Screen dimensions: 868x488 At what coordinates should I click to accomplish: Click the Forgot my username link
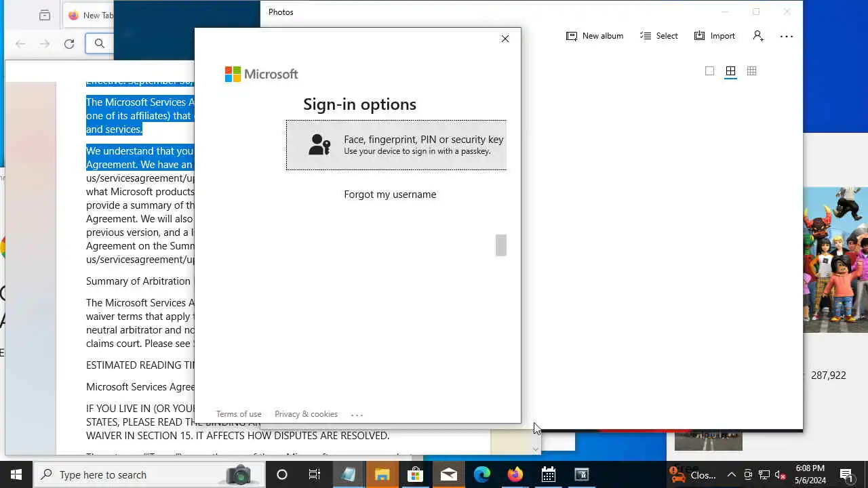click(390, 195)
